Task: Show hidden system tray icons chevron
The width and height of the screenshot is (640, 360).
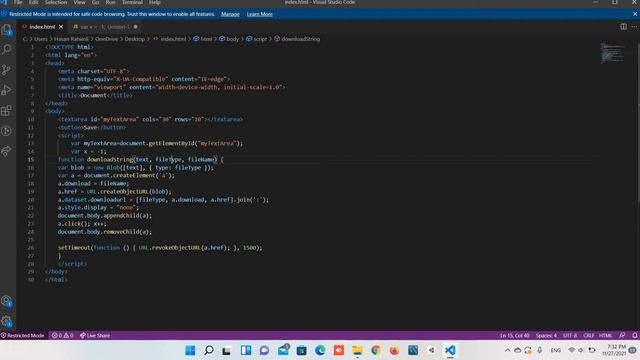Action: point(507,350)
